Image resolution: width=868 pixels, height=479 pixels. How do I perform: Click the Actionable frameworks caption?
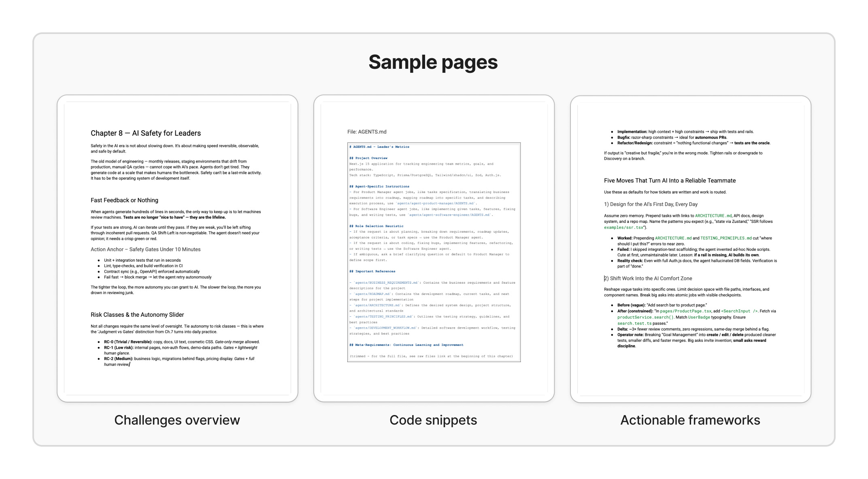tap(690, 420)
